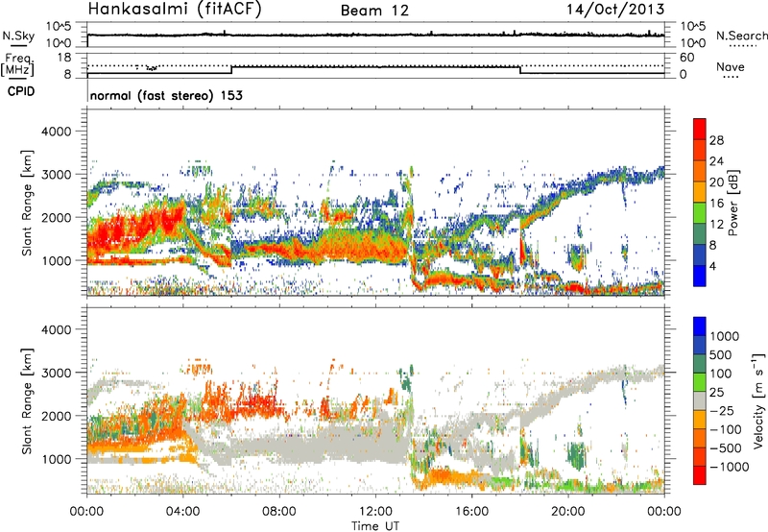The height and width of the screenshot is (532, 768).
Task: Click the '60' Nave axis tick
Action: coord(686,58)
